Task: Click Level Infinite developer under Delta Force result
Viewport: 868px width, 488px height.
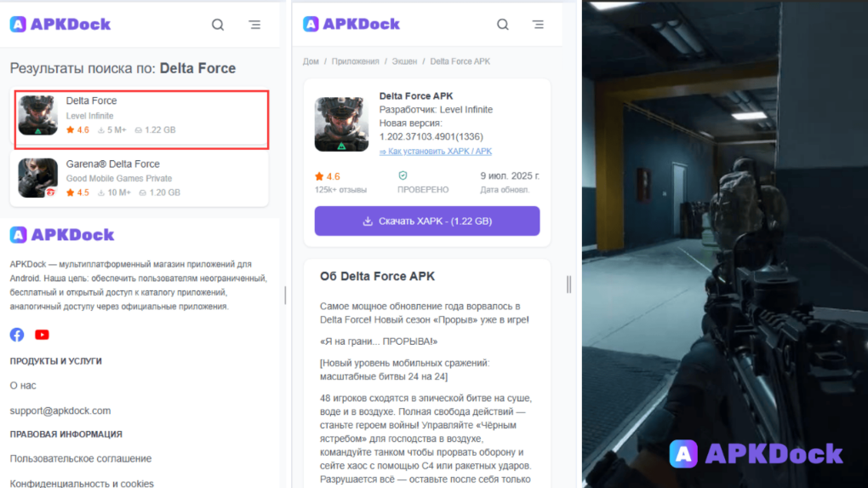Action: 89,116
